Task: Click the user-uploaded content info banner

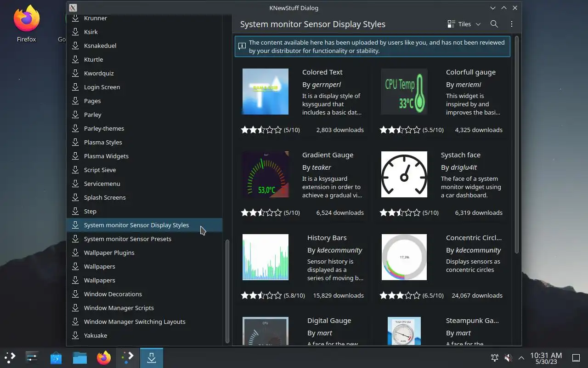Action: coord(373,46)
